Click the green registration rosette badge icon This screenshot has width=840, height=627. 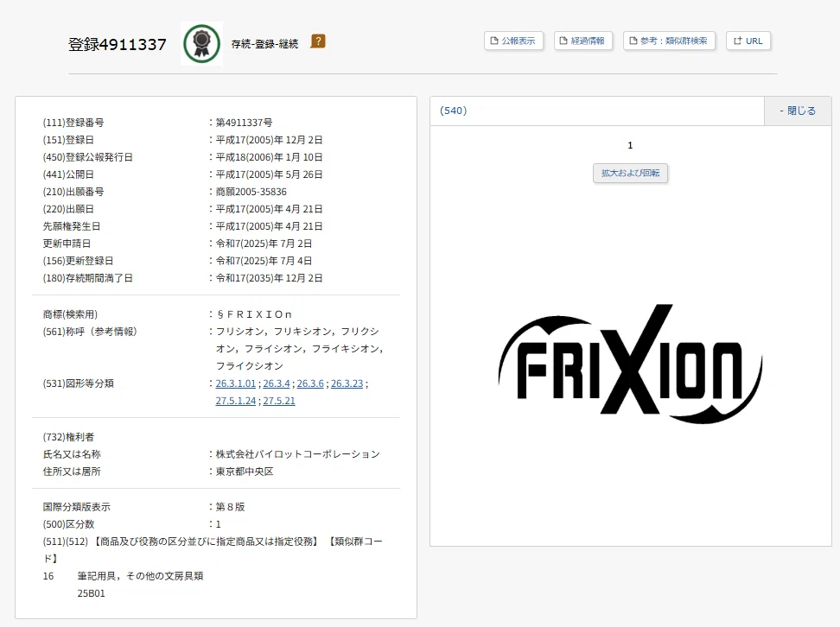pos(201,43)
